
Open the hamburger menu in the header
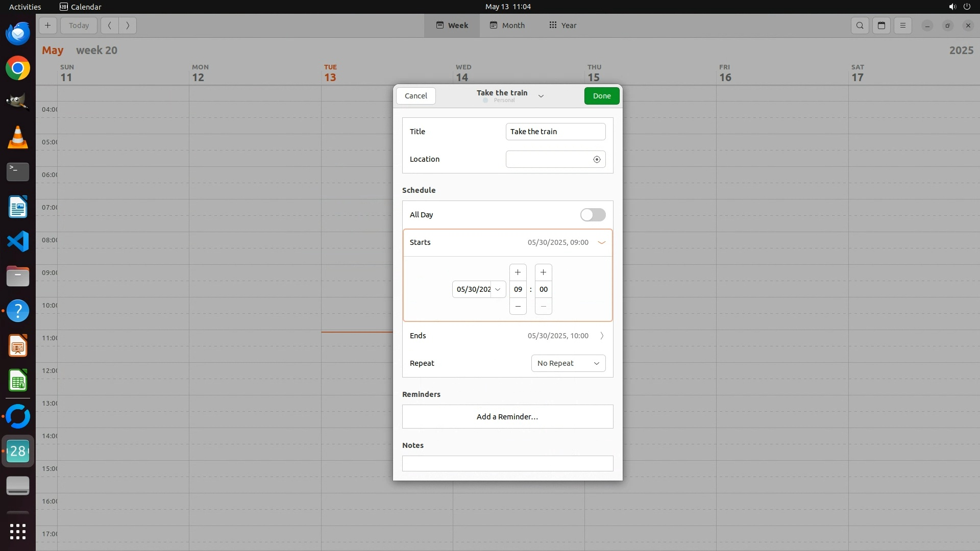click(903, 26)
